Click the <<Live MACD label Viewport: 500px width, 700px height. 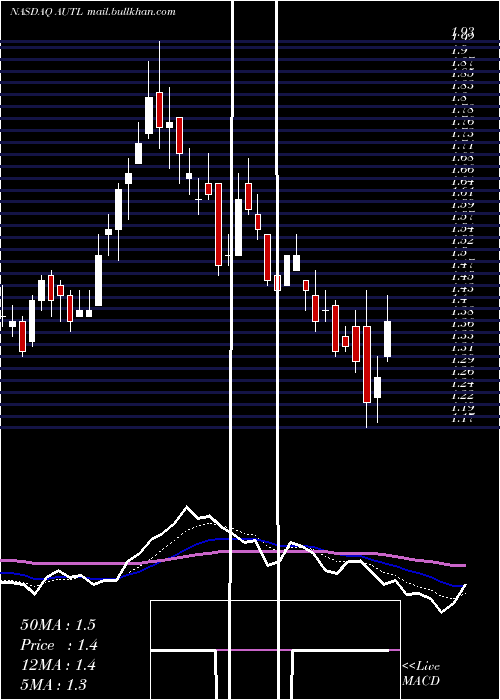click(x=421, y=674)
